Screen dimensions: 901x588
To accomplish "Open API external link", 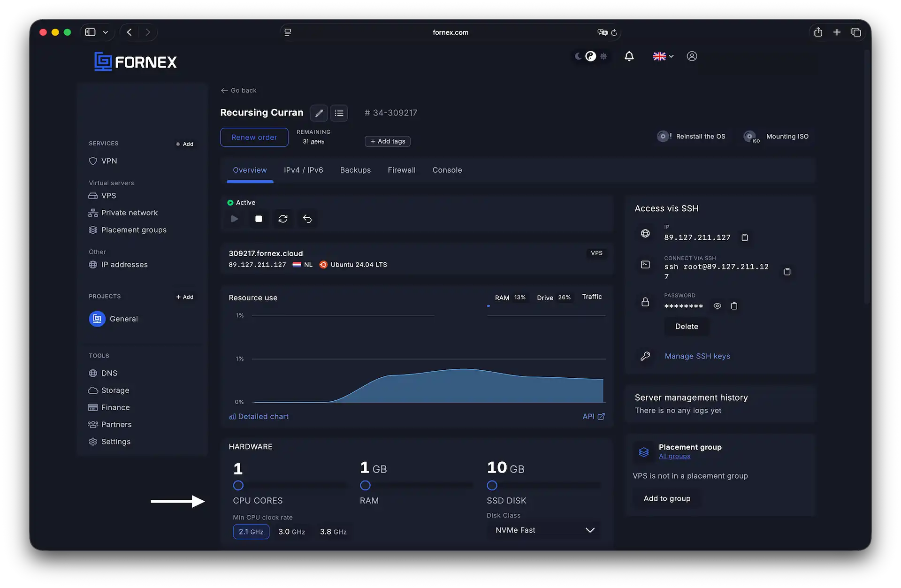I will click(x=593, y=417).
